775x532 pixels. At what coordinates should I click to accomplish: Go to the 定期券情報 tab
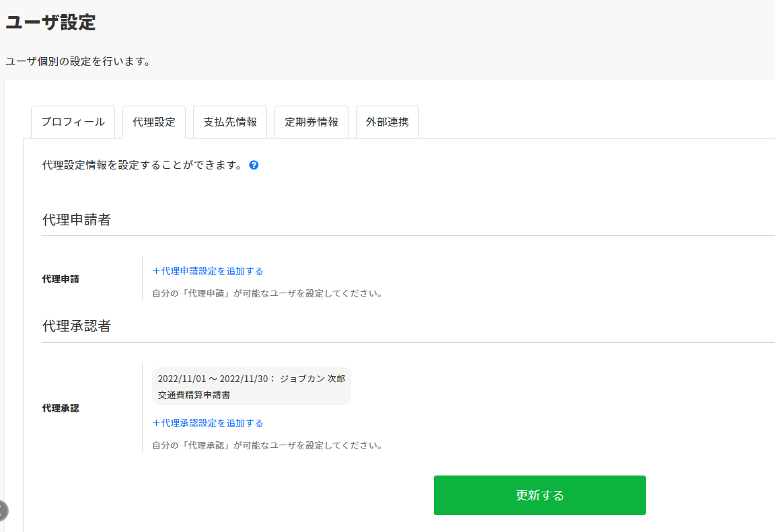click(311, 122)
